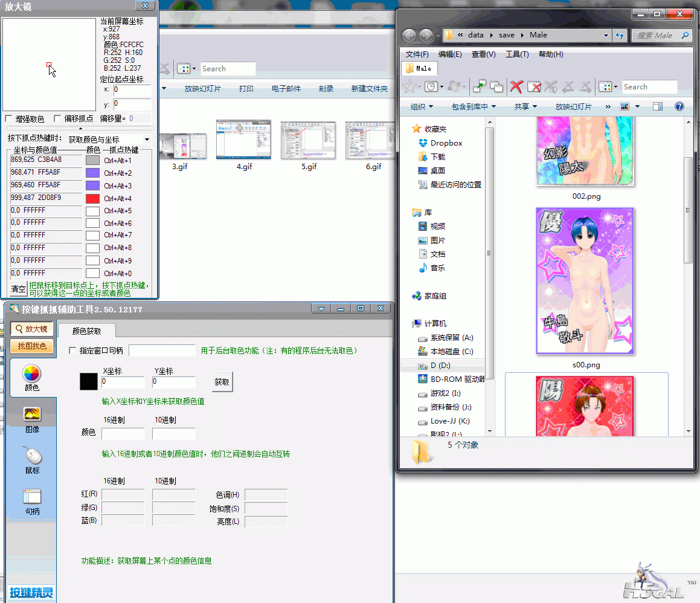Open the address bar history dropdown arrow
The height and width of the screenshot is (603, 700).
pyautogui.click(x=606, y=35)
